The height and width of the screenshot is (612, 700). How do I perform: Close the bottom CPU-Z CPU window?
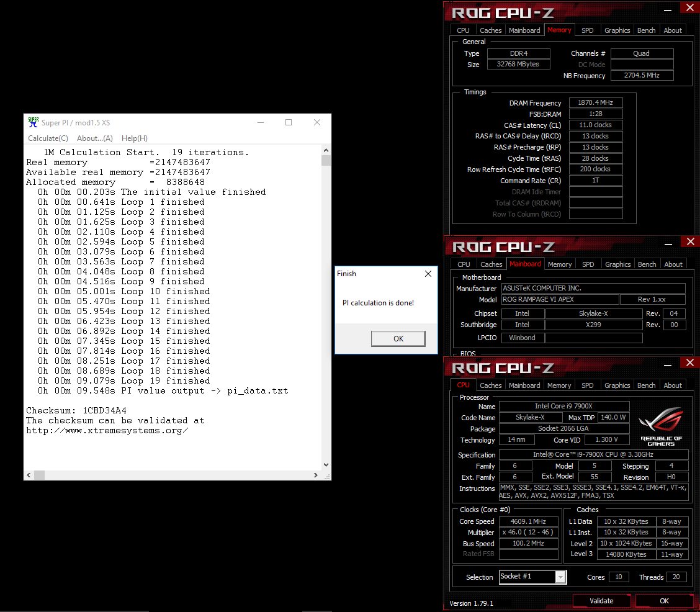(x=689, y=362)
